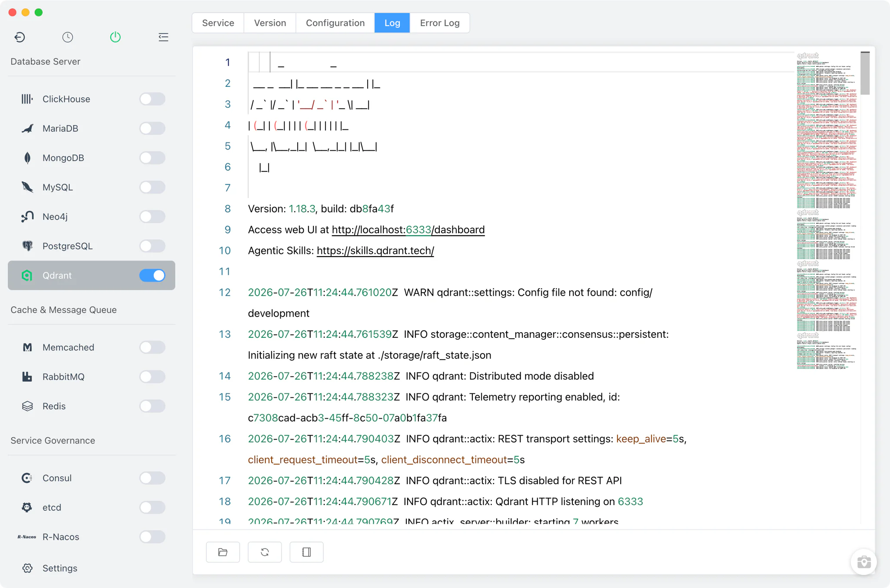The height and width of the screenshot is (588, 890).
Task: Click the etcd gear icon
Action: [x=27, y=507]
